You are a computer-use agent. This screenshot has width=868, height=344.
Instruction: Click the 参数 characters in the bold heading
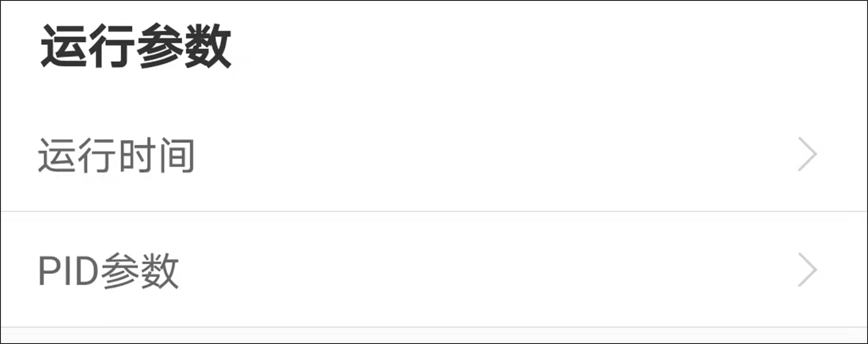click(184, 46)
